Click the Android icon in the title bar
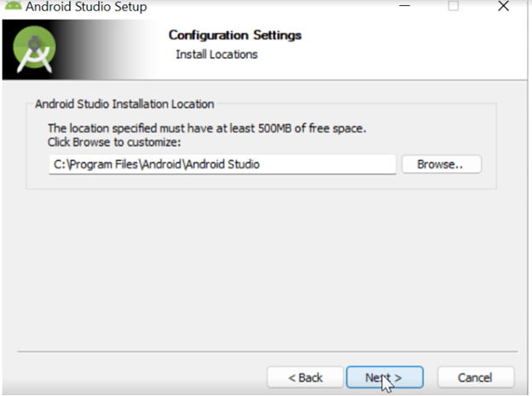 (x=11, y=6)
